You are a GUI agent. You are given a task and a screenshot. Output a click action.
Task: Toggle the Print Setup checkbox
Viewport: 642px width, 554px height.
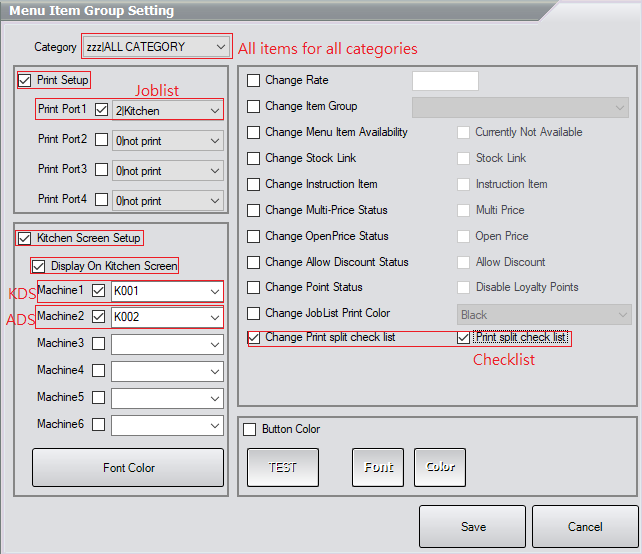click(25, 80)
